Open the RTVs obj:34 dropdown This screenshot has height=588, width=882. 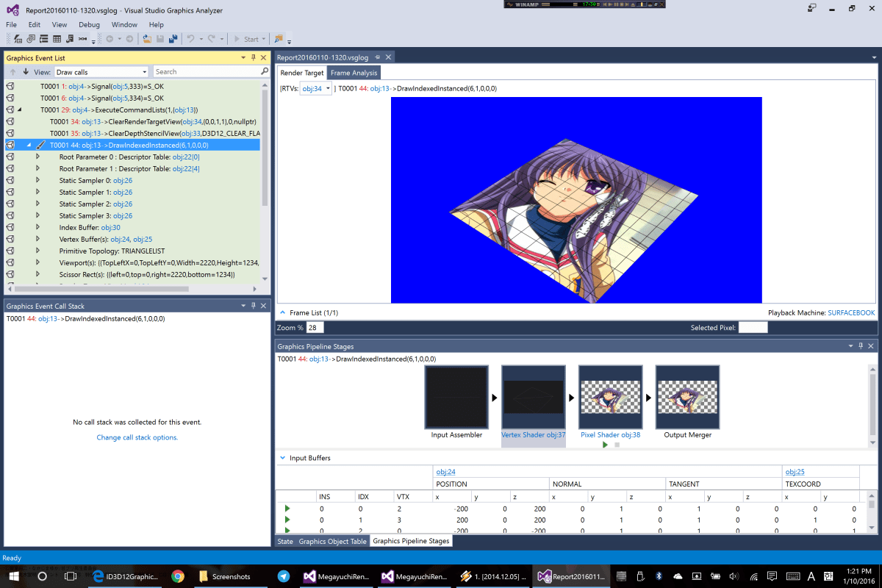pos(316,89)
